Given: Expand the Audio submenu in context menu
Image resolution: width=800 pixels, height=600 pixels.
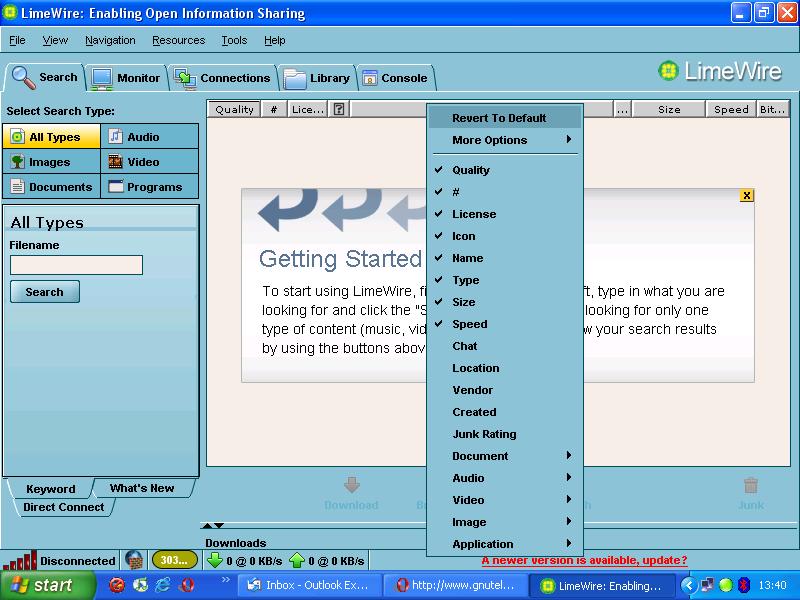Looking at the screenshot, I should pyautogui.click(x=505, y=478).
